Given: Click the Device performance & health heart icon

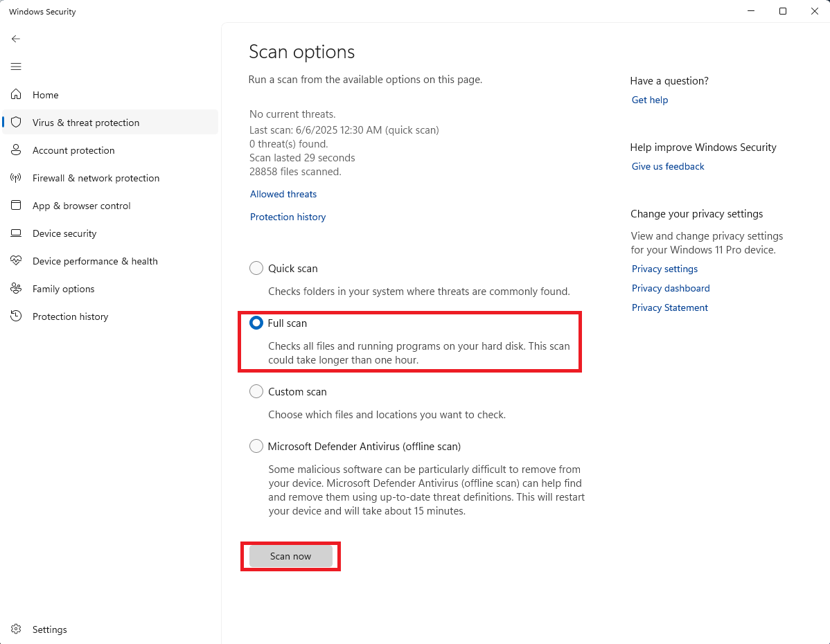Looking at the screenshot, I should click(x=16, y=260).
